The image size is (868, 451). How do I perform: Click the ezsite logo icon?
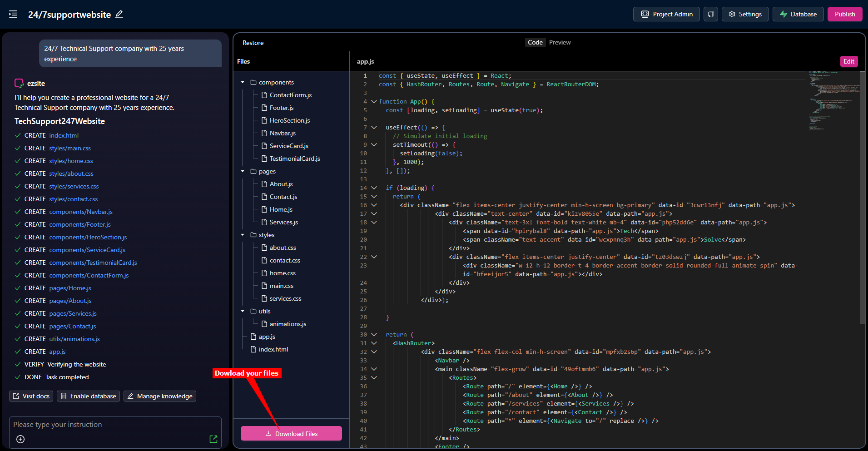tap(19, 83)
